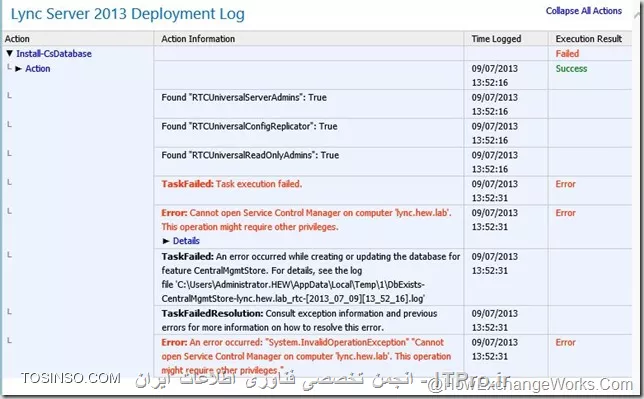The image size is (644, 399).
Task: Select the TaskFailedResolution message text
Action: (299, 320)
